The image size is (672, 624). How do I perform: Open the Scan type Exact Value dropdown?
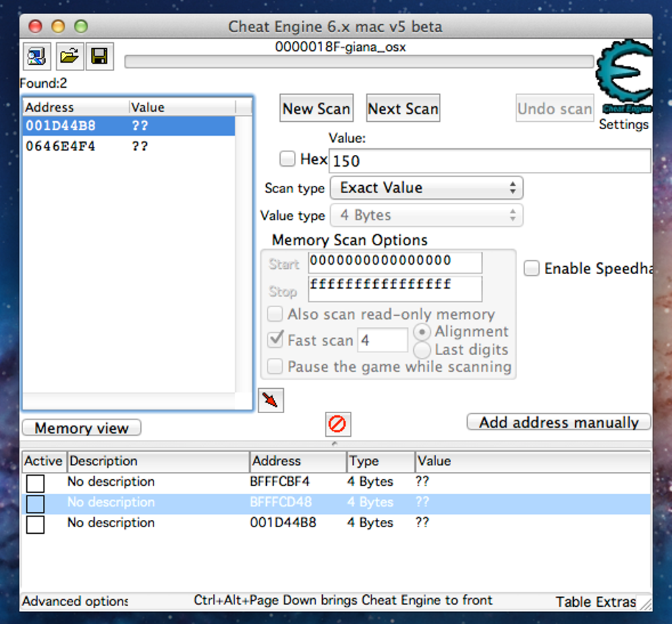tap(426, 188)
